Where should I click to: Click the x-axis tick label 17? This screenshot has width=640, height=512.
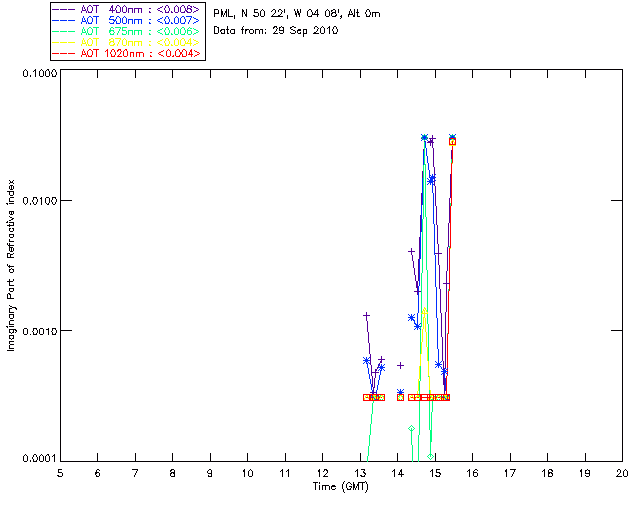510,473
